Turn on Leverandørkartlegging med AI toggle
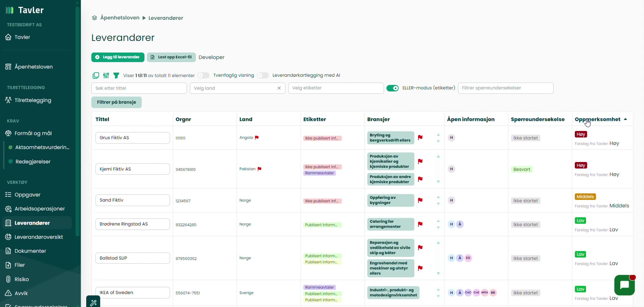The height and width of the screenshot is (307, 644). click(x=263, y=75)
